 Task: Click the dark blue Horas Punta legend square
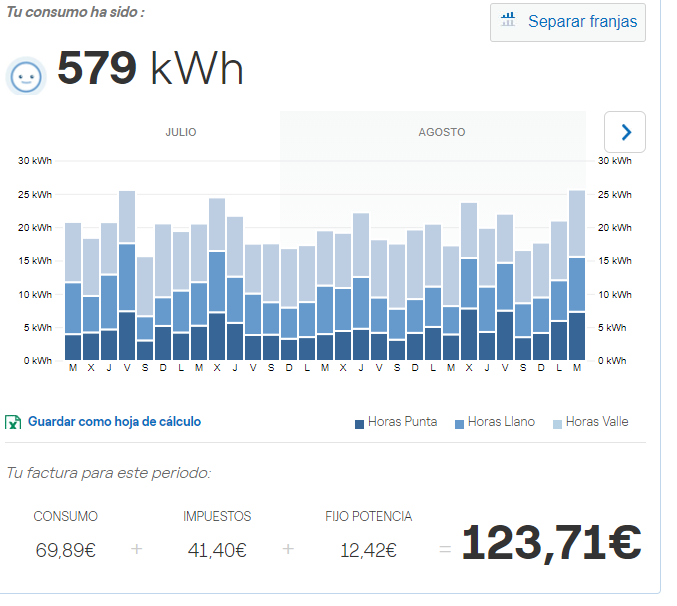click(x=359, y=423)
